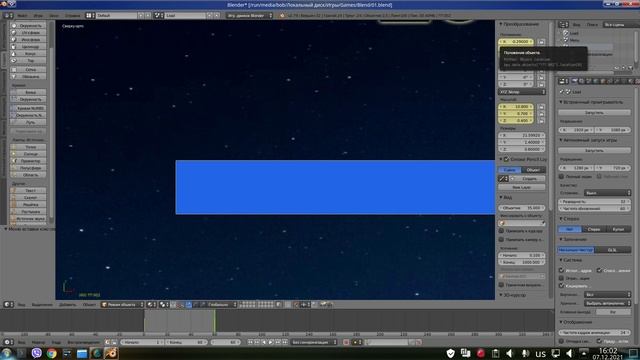Open the Playback (Воспроизведение) timeline menu
Image resolution: width=640 pixels, height=360 pixels.
83,342
